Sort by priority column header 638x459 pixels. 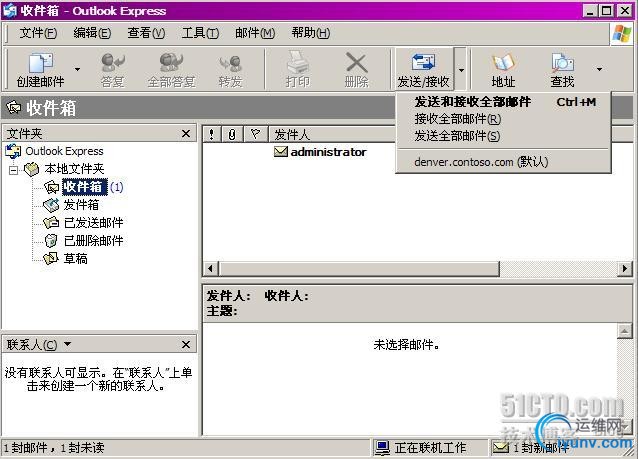[212, 134]
